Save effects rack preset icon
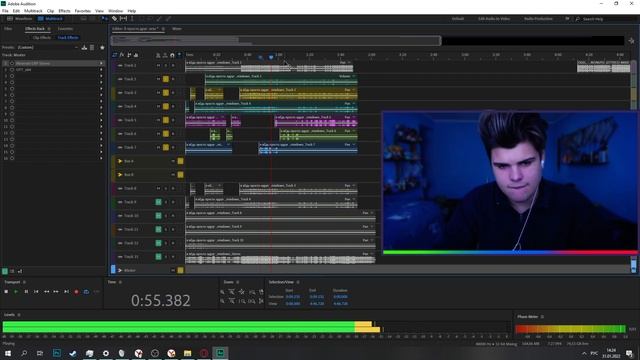The image size is (640, 360). (84, 47)
